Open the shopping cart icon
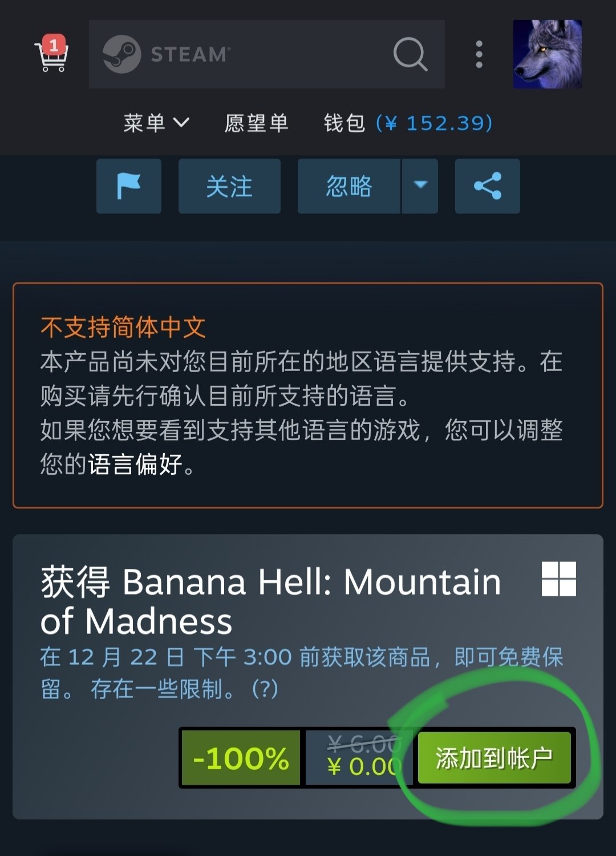 click(x=51, y=54)
